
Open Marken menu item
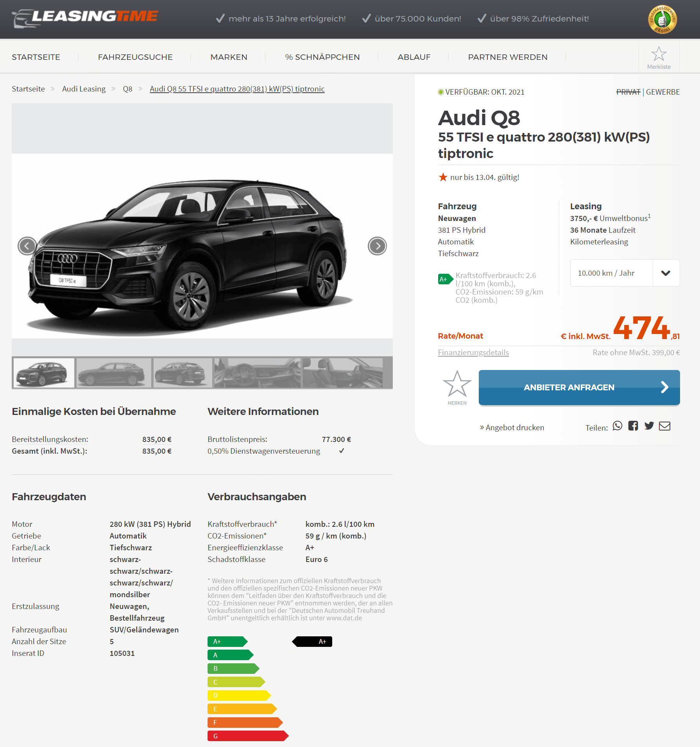pos(229,57)
